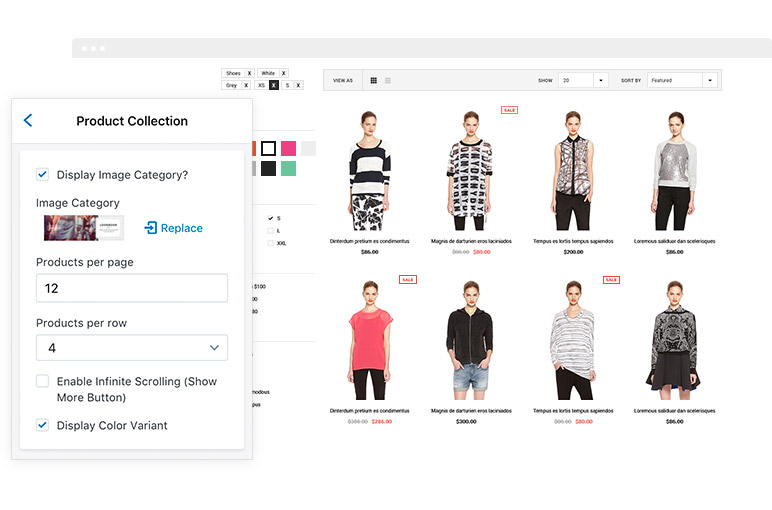This screenshot has width=772, height=510.
Task: Pick the green color swatch
Action: 288,168
